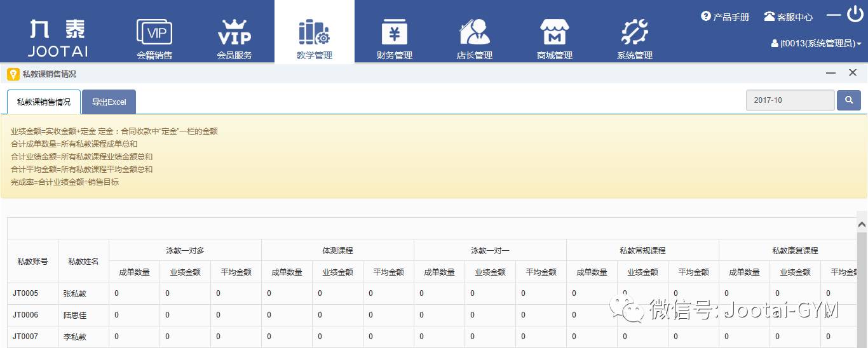
Task: Click the 私教康复课程 group header
Action: click(x=788, y=250)
